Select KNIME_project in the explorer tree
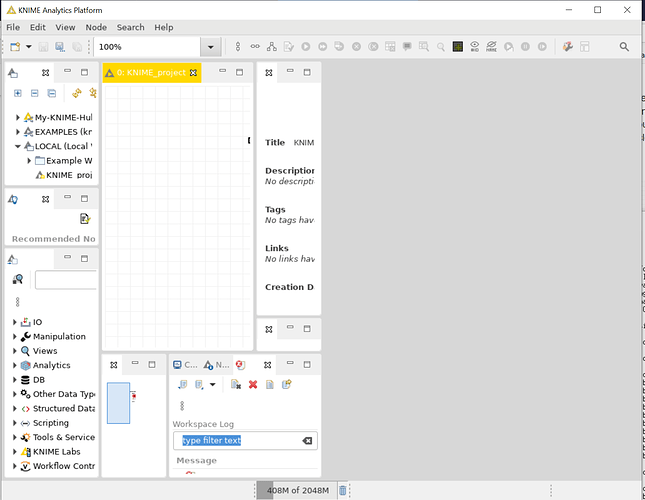Viewport: 645px width, 500px height. pos(64,175)
